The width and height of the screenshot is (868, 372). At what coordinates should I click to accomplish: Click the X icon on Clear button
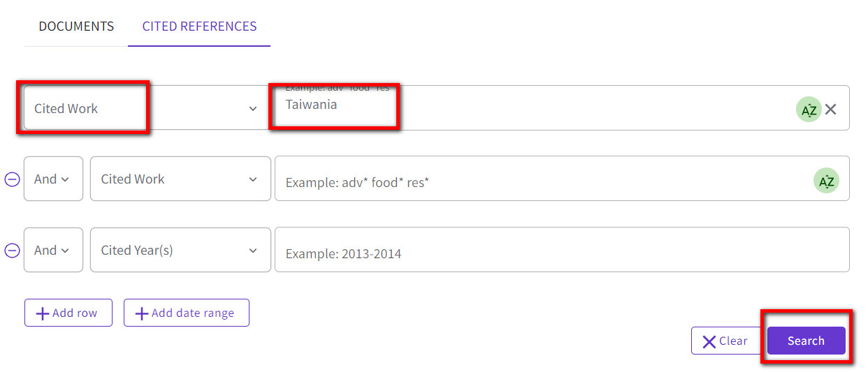(x=709, y=341)
